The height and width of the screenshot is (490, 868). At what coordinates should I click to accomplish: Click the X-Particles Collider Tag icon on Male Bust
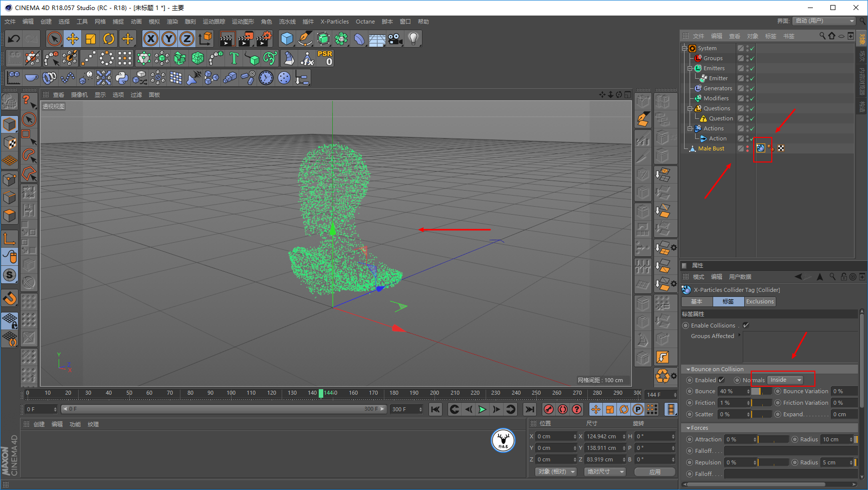tap(761, 148)
